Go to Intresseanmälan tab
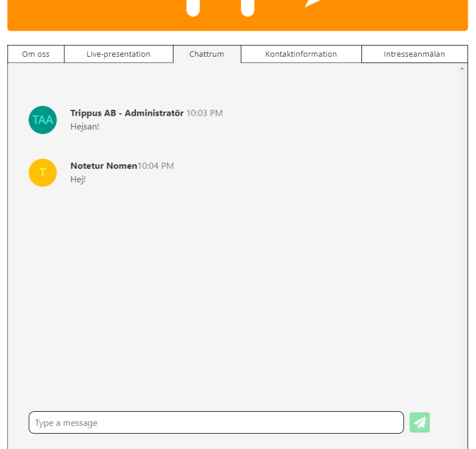Screen dimensions: 476x449 pyautogui.click(x=415, y=54)
